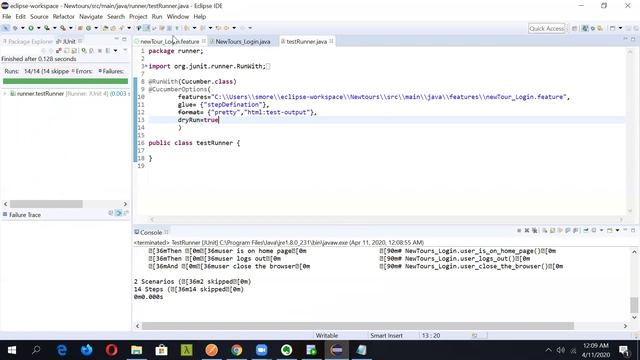Image resolution: width=640 pixels, height=360 pixels.
Task: Click '2 Scenarios' summary line in Console
Action: click(192, 282)
